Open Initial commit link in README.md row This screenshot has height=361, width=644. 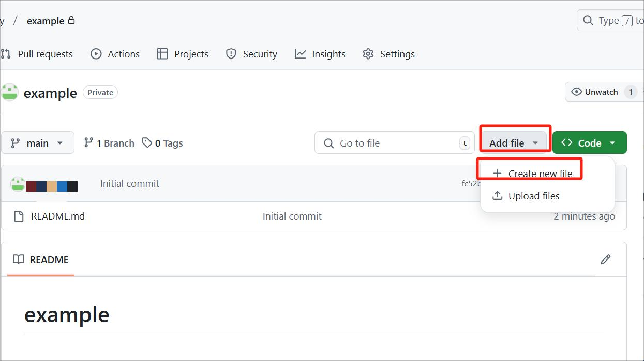(x=292, y=216)
